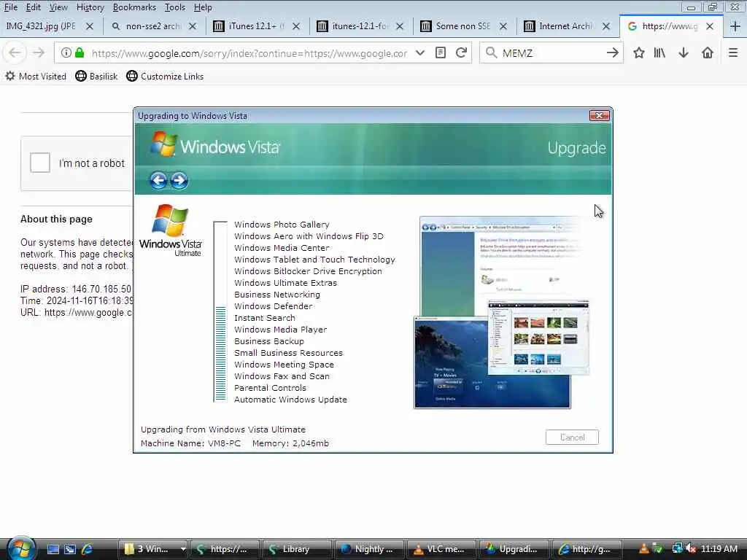Toggle reader view icon in address bar
The width and height of the screenshot is (747, 560).
(441, 52)
